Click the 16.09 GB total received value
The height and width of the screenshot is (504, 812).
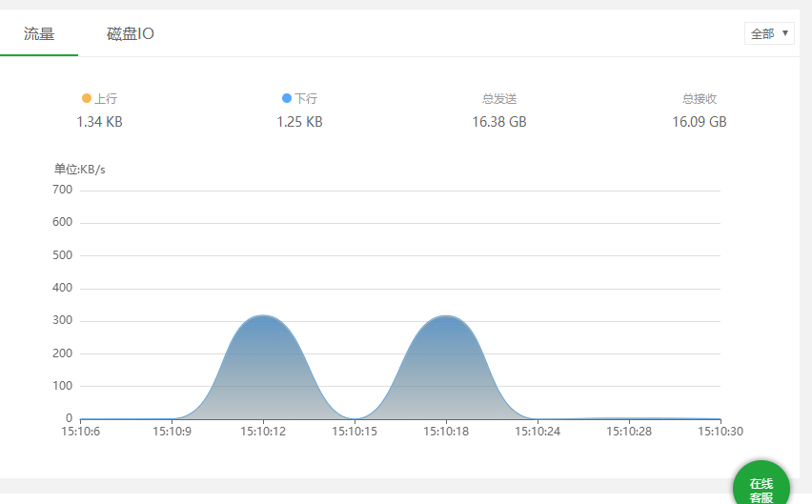tap(699, 122)
